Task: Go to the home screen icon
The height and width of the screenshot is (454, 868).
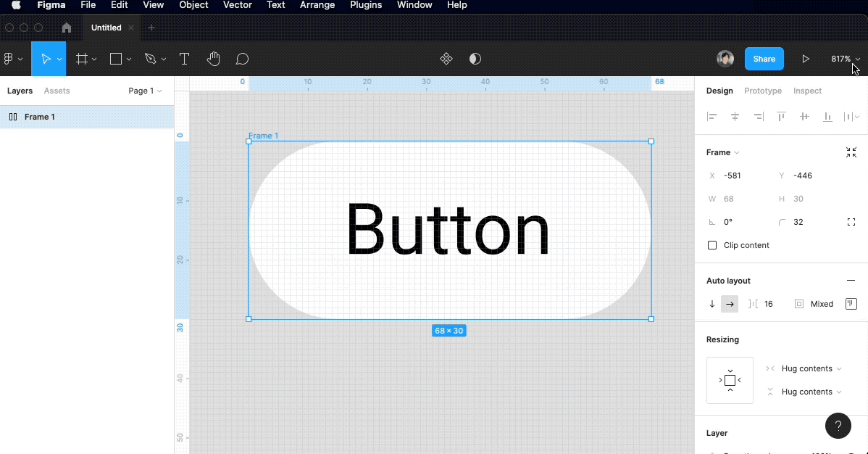Action: [67, 28]
